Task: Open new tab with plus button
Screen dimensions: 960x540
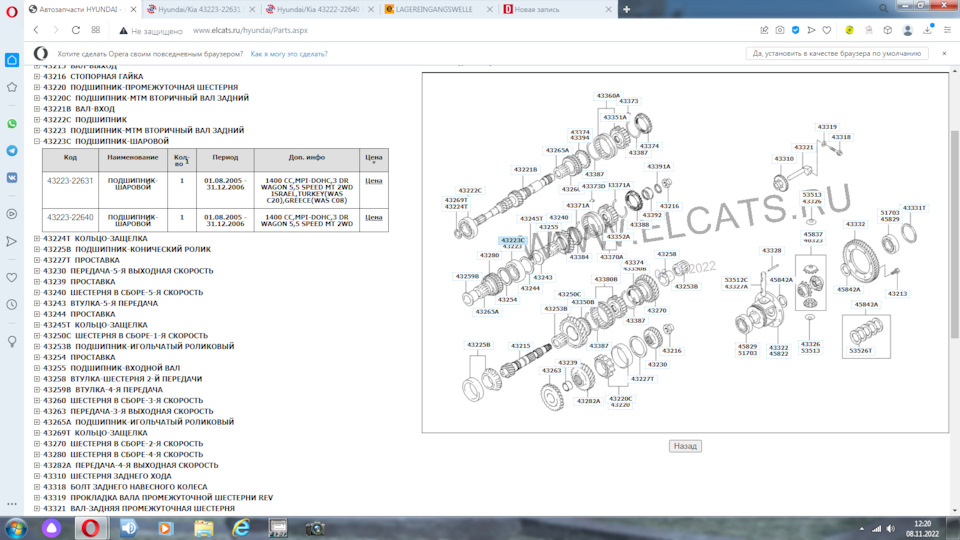Action: click(x=626, y=9)
